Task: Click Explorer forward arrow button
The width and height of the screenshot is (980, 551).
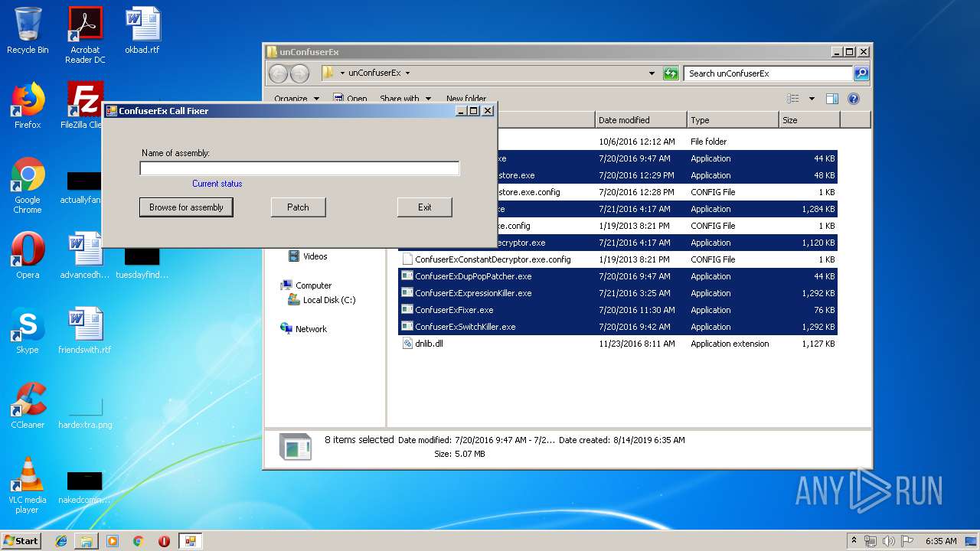Action: (299, 73)
